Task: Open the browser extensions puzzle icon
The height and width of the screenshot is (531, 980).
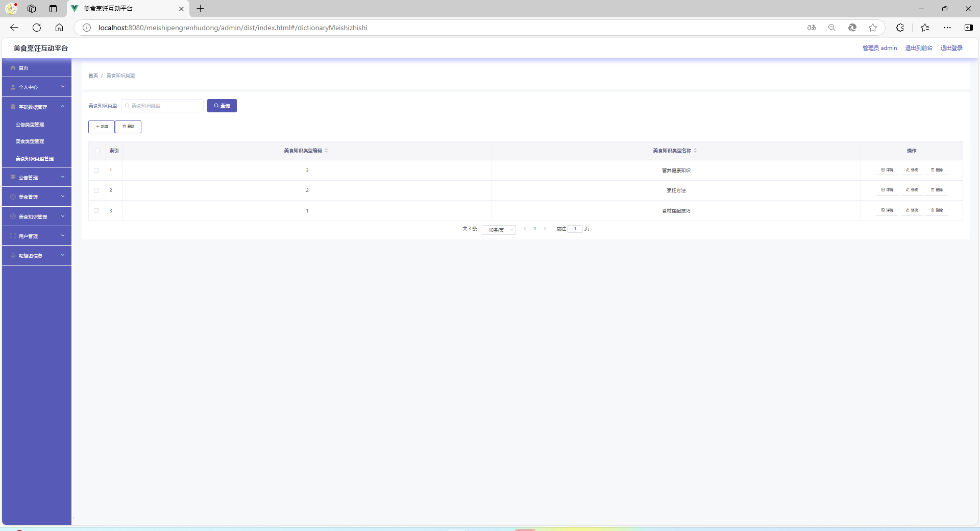Action: [900, 28]
